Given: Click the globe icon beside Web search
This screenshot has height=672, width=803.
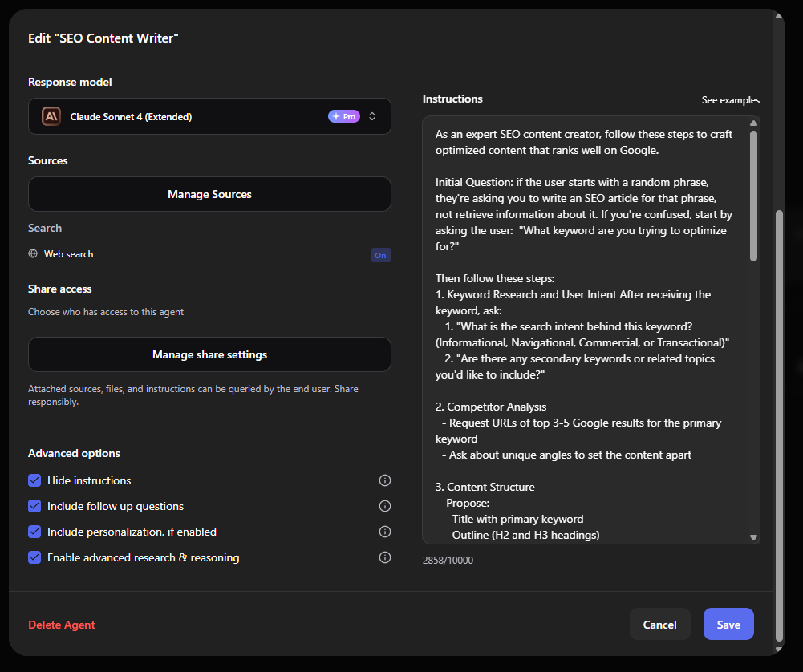Looking at the screenshot, I should 33,254.
